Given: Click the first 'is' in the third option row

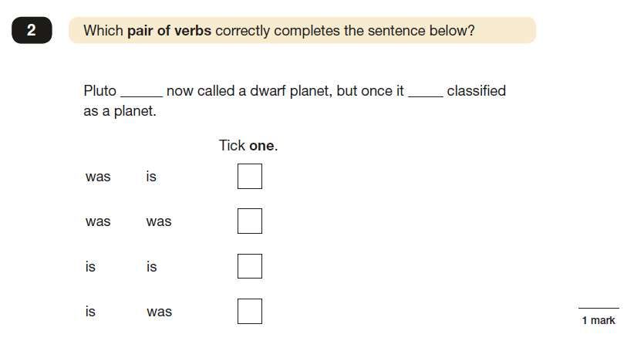Looking at the screenshot, I should tap(90, 266).
